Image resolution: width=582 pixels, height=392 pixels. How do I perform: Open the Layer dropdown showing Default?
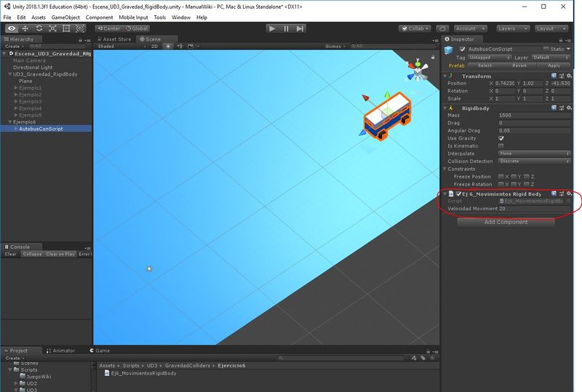pos(551,57)
